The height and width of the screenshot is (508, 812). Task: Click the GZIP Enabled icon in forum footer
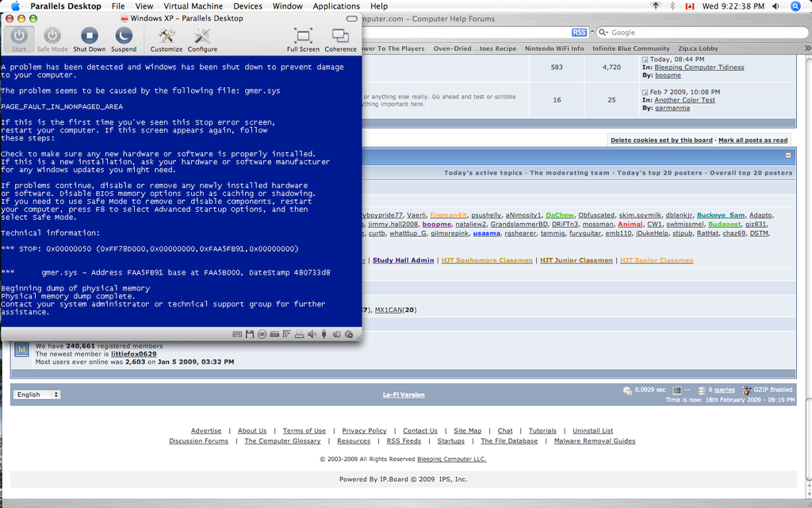pos(746,390)
